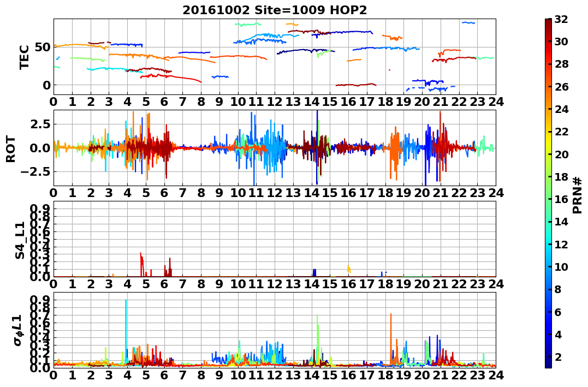Click the σφL1 y-axis label
The height and width of the screenshot is (387, 588).
point(17,330)
